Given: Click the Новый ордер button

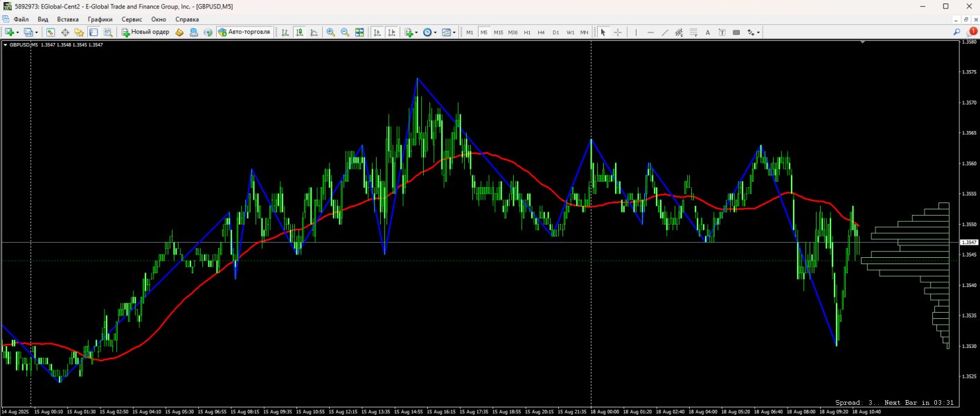Looking at the screenshot, I should [x=145, y=33].
